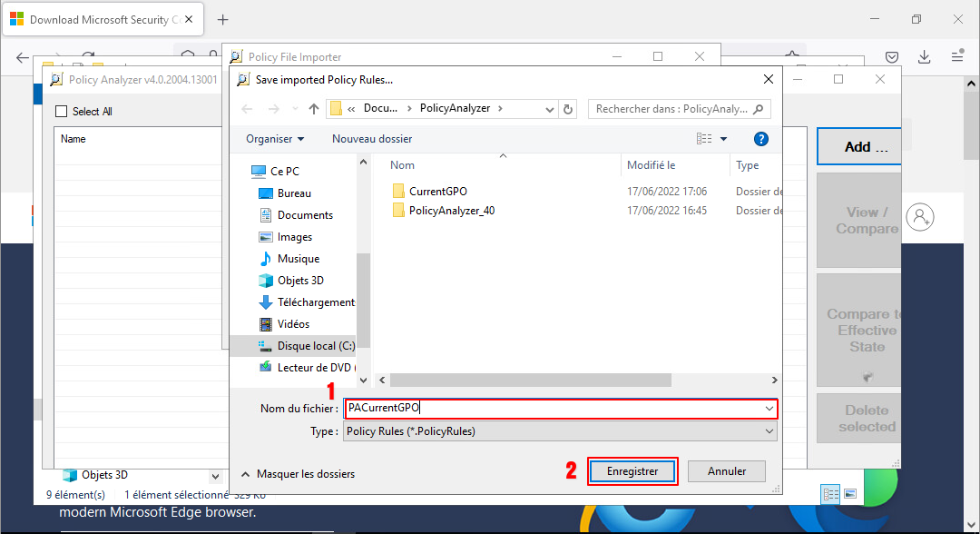This screenshot has width=980, height=534.
Task: Click the browser downloads arrow icon
Action: 924,56
